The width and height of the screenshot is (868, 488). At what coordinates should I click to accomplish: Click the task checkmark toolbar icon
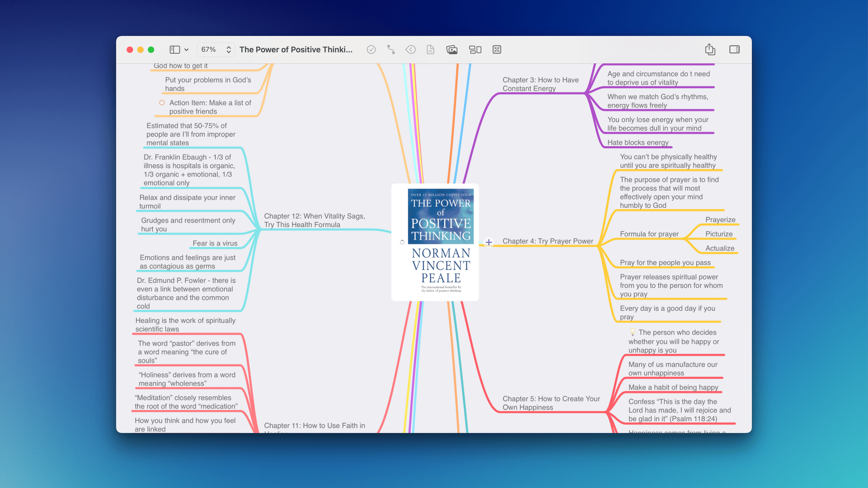[371, 50]
